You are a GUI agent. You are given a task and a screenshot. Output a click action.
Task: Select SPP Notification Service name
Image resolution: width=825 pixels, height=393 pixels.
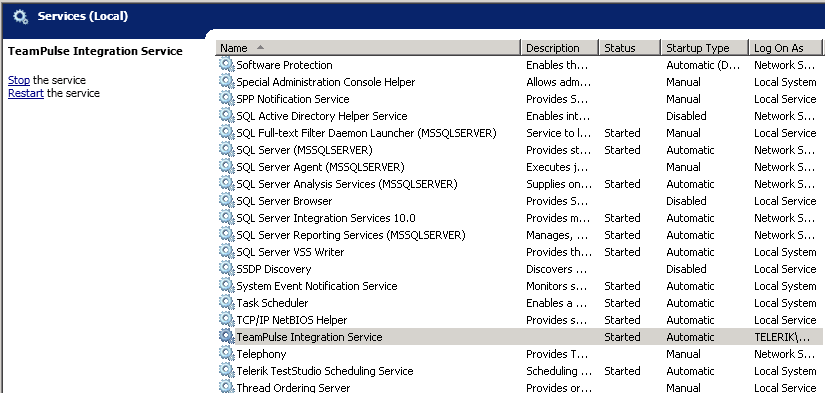click(293, 99)
